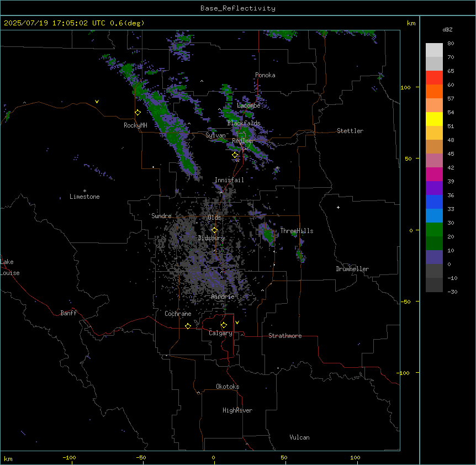Click the dBZ legend heading

click(x=447, y=29)
